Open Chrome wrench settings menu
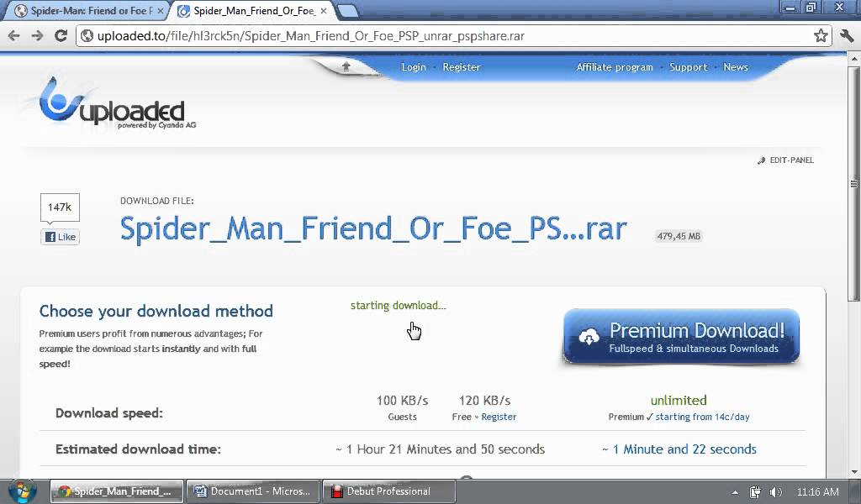The image size is (861, 504). click(x=846, y=35)
